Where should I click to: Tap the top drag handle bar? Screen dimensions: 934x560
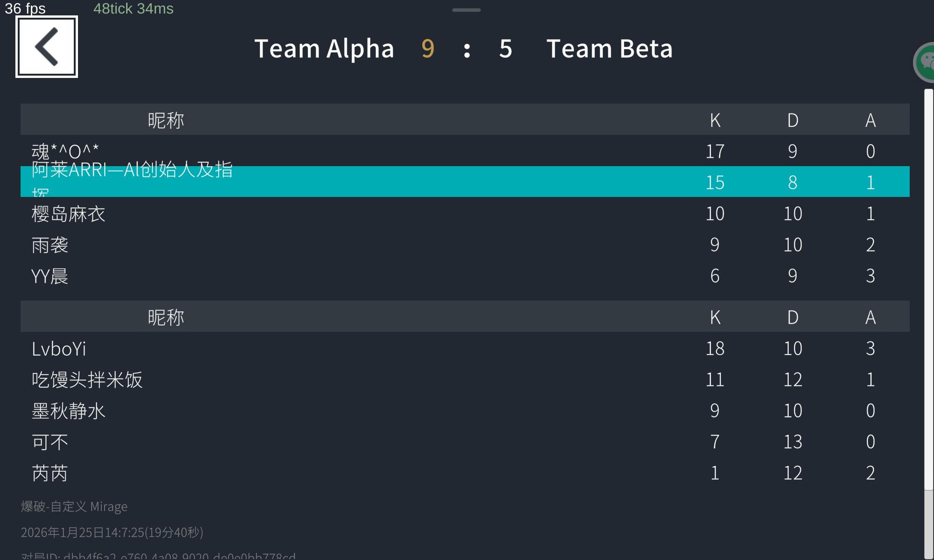[466, 10]
